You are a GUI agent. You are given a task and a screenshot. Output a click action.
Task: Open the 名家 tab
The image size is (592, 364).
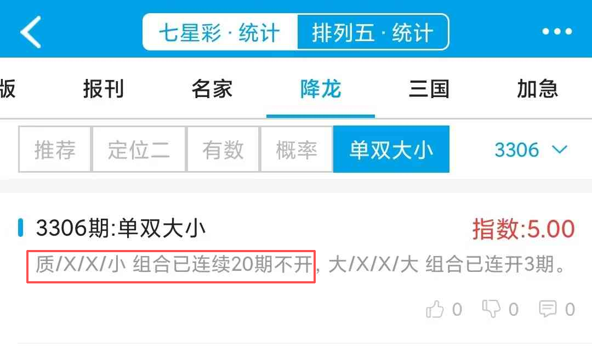(x=212, y=89)
